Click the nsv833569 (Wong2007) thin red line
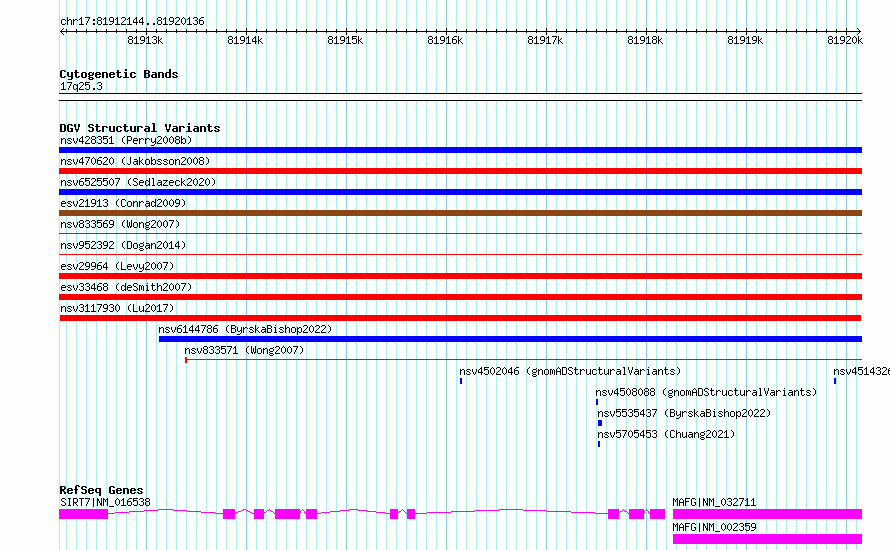 (460, 233)
